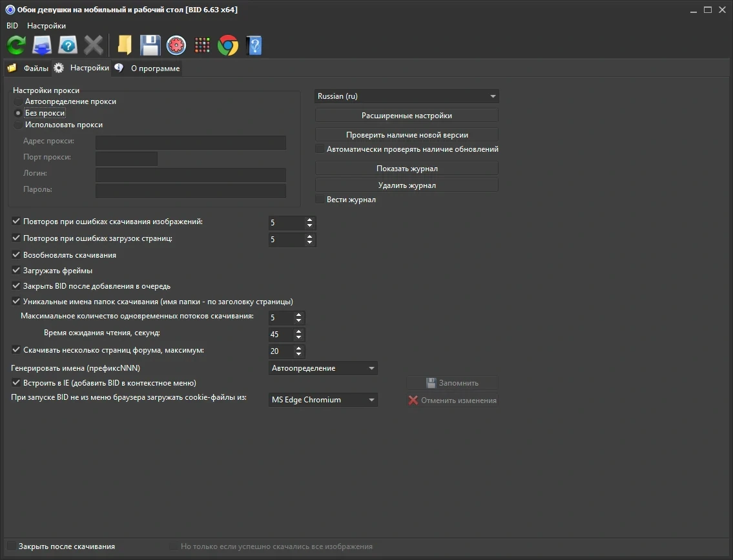Click the forum pages value 20 field
Viewport: 733px width, 560px height.
coord(281,351)
